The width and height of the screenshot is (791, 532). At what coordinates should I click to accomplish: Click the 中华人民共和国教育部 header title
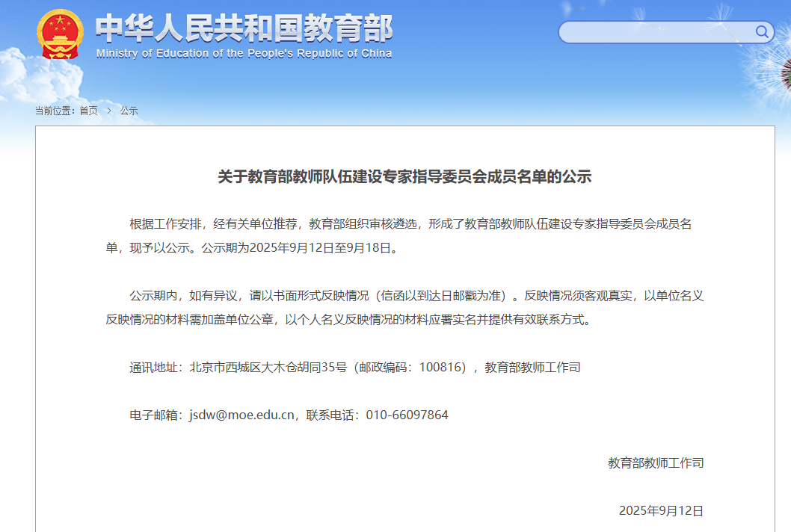(x=244, y=28)
